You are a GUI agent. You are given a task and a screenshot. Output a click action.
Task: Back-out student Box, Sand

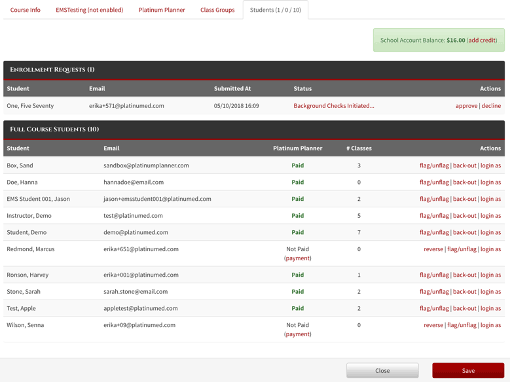click(465, 165)
